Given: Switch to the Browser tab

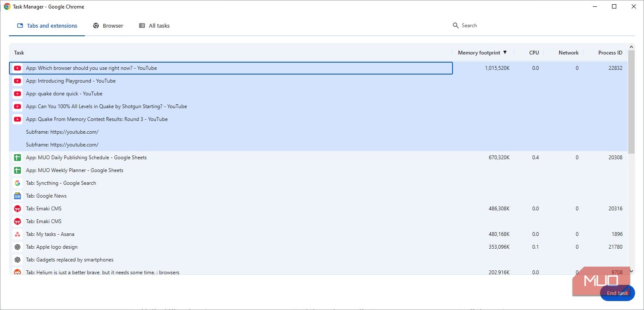Looking at the screenshot, I should tap(108, 26).
